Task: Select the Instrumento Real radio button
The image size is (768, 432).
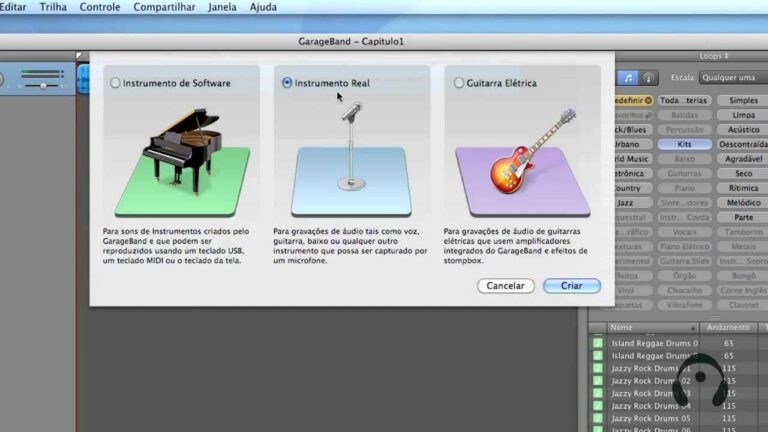Action: coord(287,83)
